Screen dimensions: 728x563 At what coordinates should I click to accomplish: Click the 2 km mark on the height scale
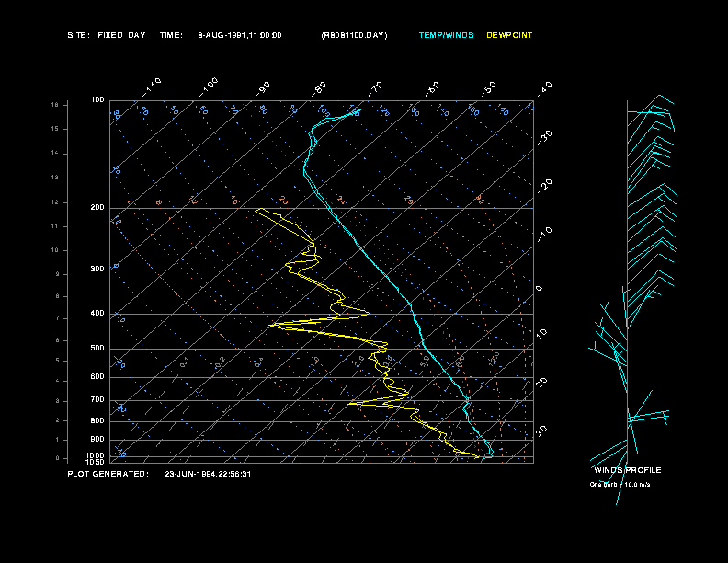57,420
